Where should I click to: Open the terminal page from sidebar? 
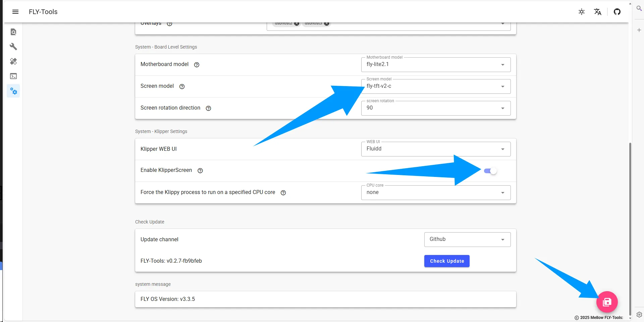click(13, 76)
